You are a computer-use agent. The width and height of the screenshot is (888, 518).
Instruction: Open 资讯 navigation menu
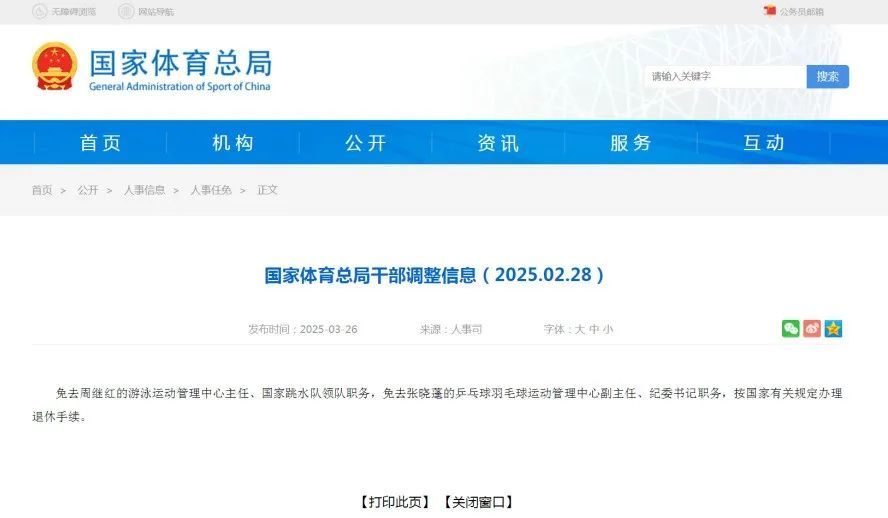click(x=498, y=143)
